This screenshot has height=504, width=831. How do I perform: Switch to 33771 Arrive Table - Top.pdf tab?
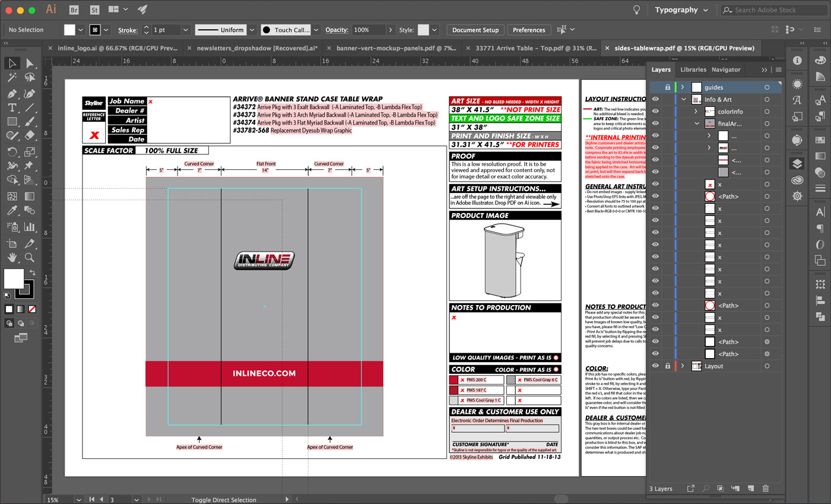[531, 47]
